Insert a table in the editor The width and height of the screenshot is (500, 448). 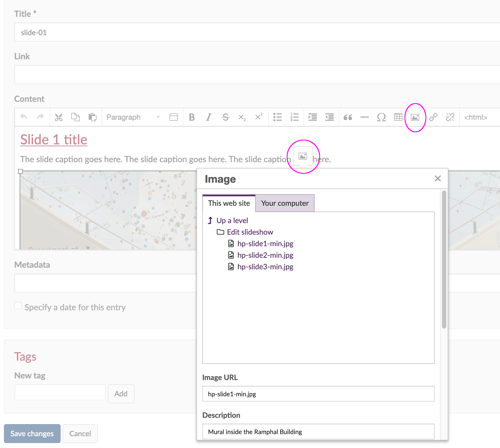398,117
